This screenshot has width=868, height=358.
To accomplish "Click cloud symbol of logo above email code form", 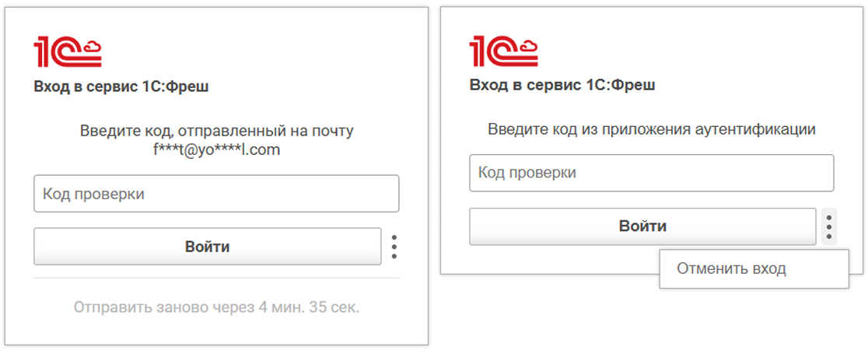I will coord(92,48).
